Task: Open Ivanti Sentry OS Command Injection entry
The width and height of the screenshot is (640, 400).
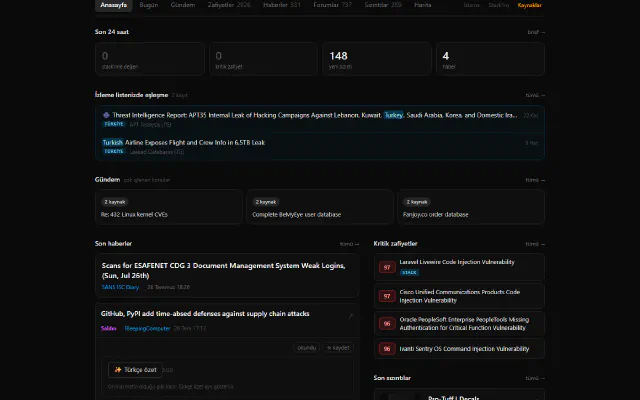Action: (x=459, y=349)
